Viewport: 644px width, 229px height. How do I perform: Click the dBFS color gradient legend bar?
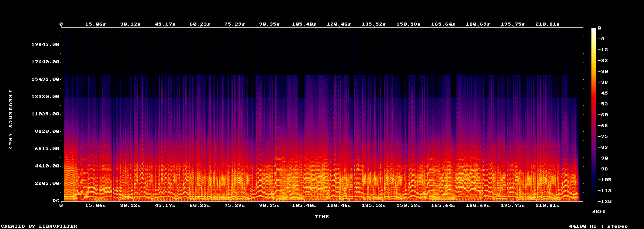(x=593, y=114)
